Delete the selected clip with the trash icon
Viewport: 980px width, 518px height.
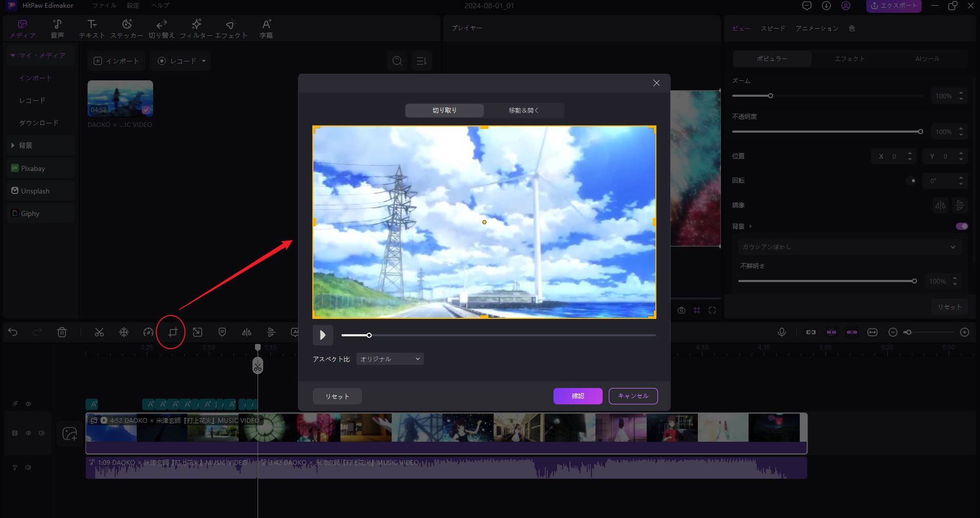(62, 332)
